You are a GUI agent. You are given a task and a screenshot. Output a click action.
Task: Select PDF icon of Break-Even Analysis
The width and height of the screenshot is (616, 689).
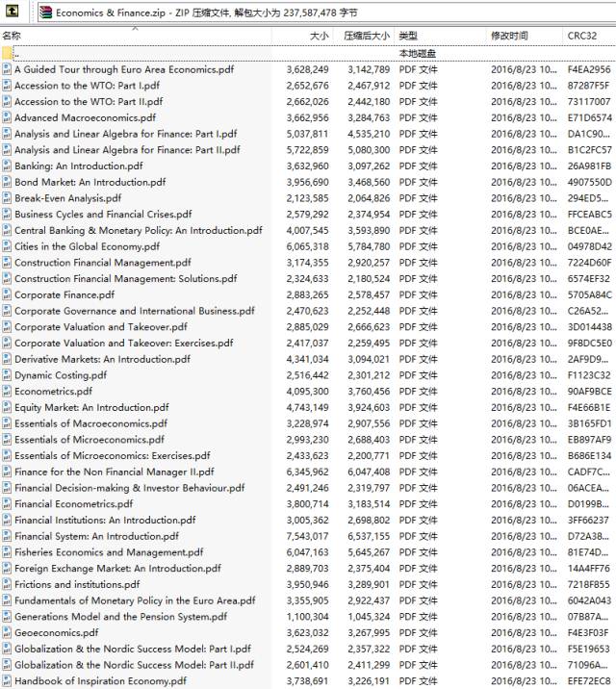click(7, 198)
